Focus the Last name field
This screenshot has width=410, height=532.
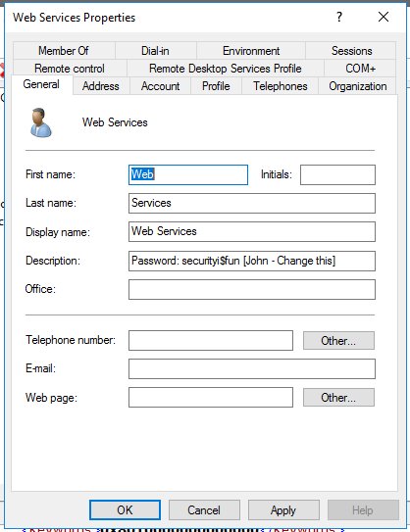tap(252, 203)
